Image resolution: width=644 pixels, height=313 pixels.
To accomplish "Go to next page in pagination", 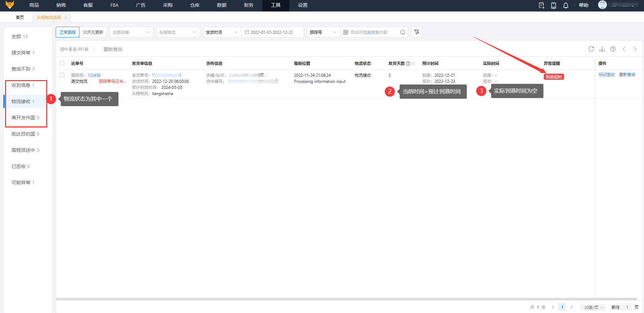I will coord(571,307).
